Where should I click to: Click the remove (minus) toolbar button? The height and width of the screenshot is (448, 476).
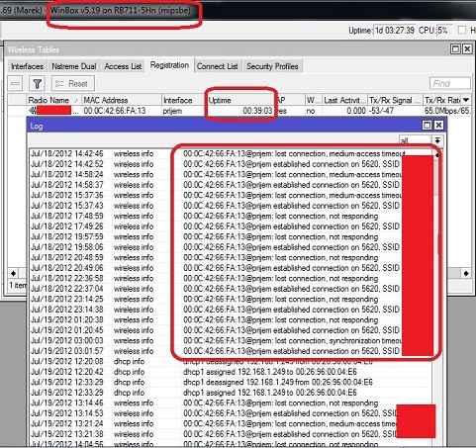(x=15, y=84)
